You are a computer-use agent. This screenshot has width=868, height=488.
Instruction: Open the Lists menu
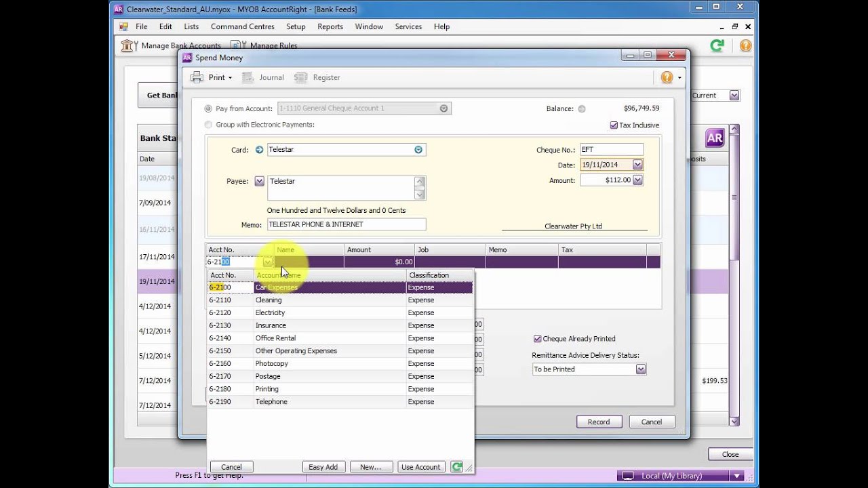[191, 26]
